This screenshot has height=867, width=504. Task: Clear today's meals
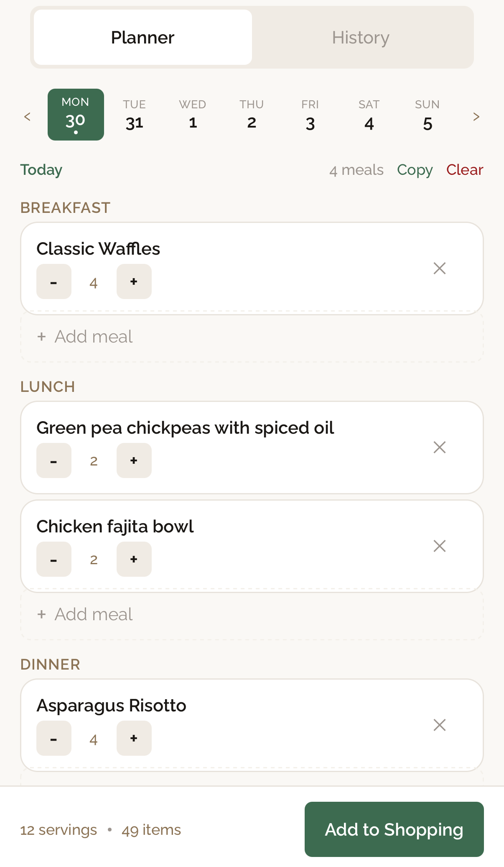coord(465,170)
